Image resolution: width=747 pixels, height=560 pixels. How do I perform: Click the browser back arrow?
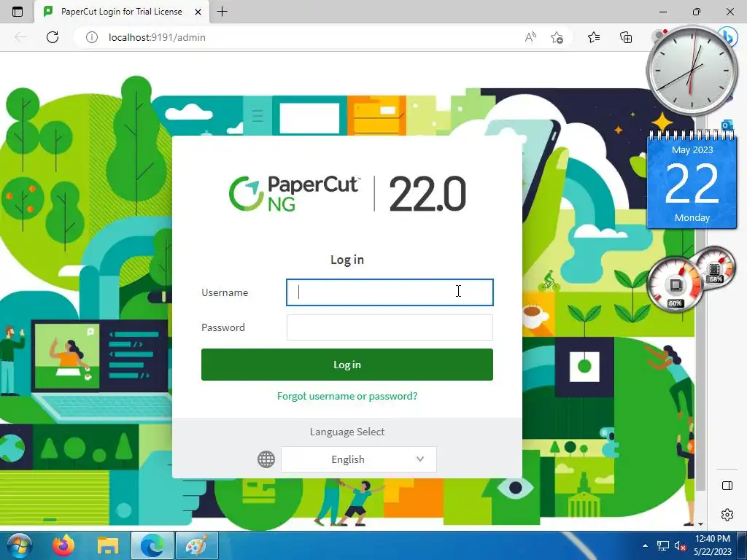[20, 37]
